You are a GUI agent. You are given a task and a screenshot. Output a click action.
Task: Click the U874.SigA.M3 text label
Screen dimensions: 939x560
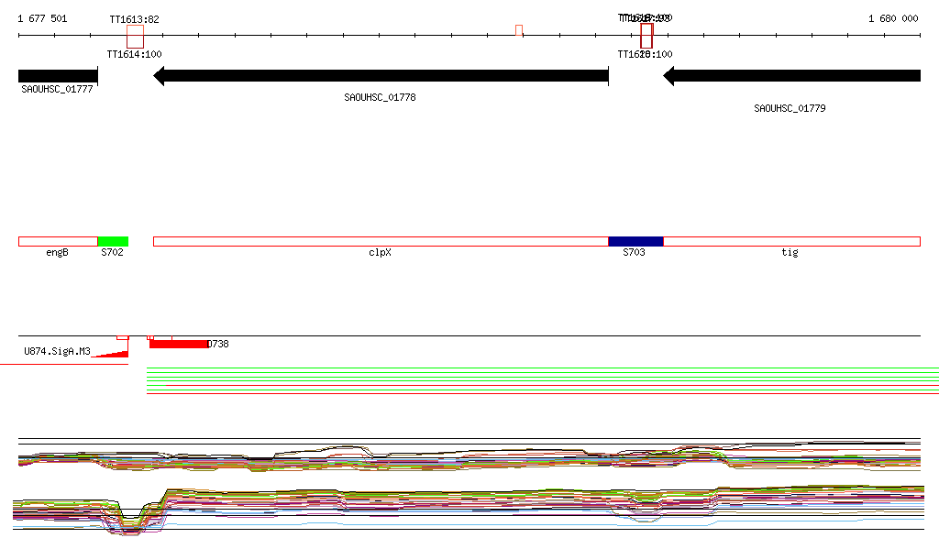(57, 351)
